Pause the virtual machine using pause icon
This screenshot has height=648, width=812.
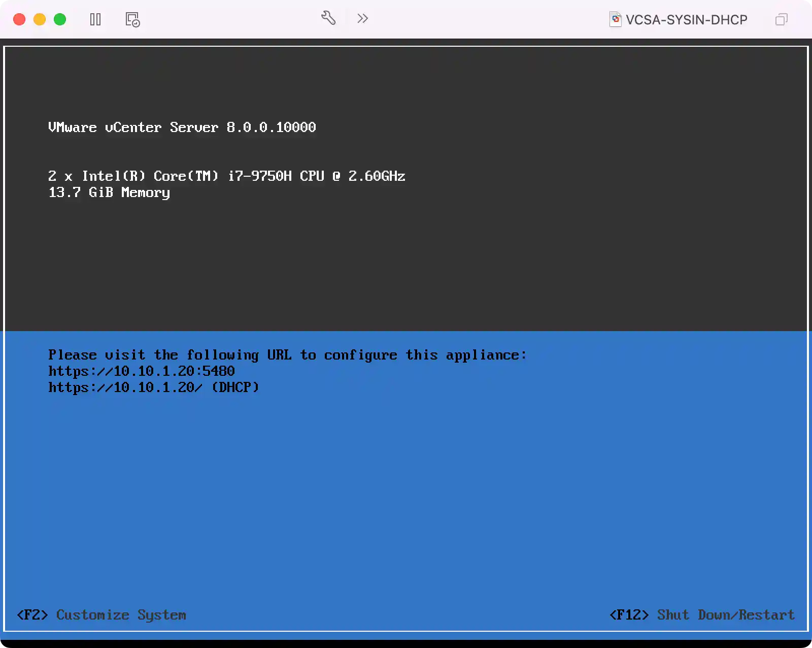click(x=95, y=19)
